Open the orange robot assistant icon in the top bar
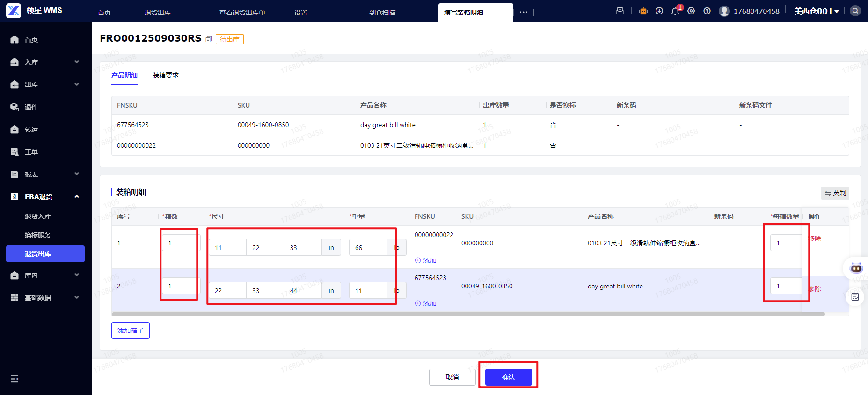This screenshot has width=868, height=395. [x=643, y=11]
